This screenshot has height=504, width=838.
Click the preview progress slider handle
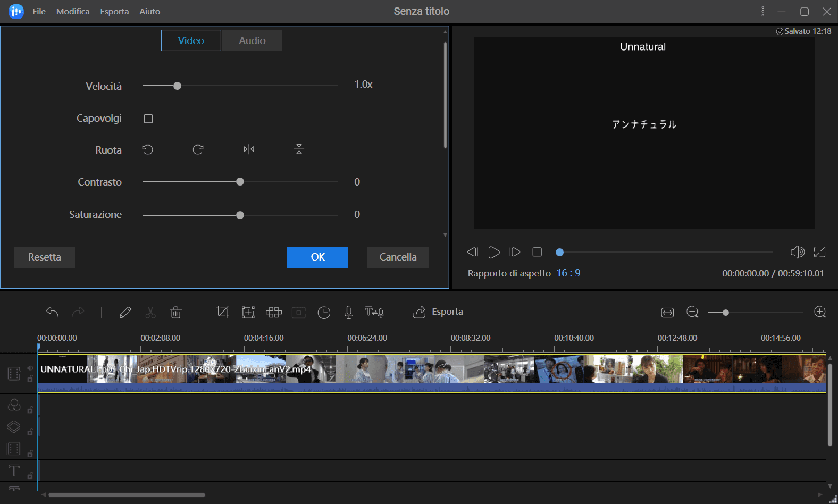pos(559,253)
